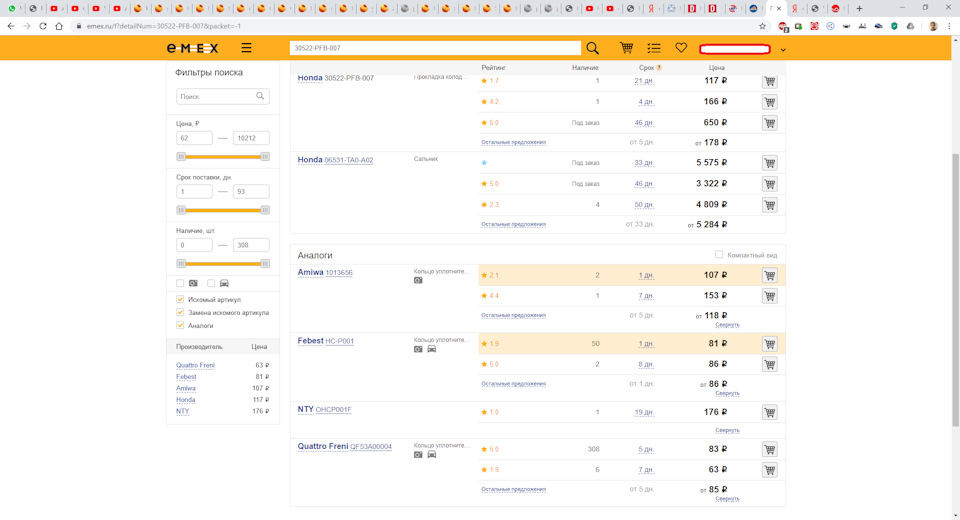
Task: Open photo icon for Febest HC-P001
Action: click(418, 349)
